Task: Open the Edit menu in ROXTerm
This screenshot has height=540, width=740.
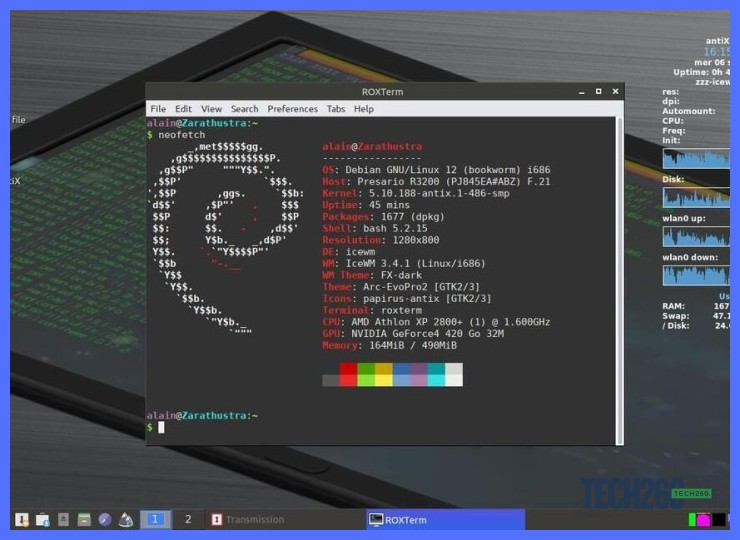Action: coord(183,109)
